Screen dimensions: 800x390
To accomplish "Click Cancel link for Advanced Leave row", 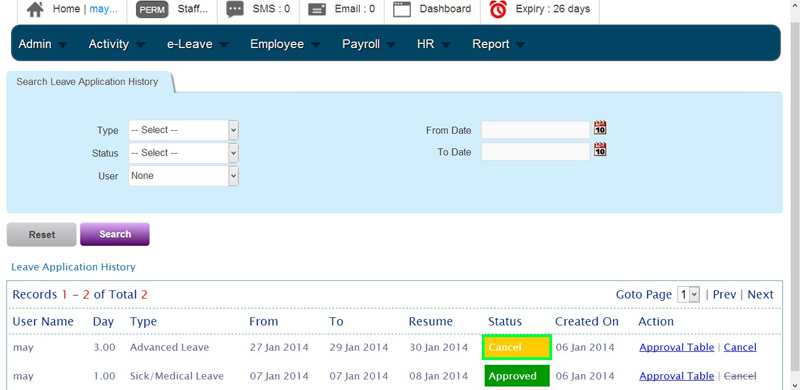I will [x=740, y=347].
